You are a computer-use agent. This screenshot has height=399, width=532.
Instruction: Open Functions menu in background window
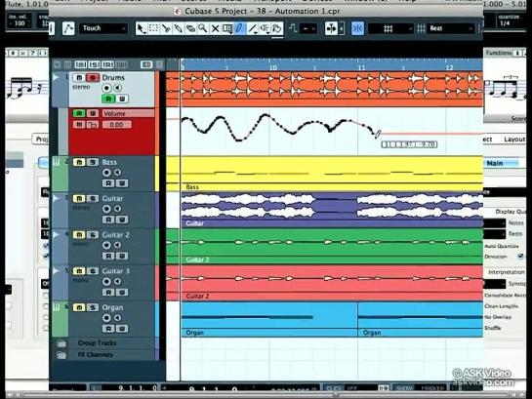click(x=499, y=53)
